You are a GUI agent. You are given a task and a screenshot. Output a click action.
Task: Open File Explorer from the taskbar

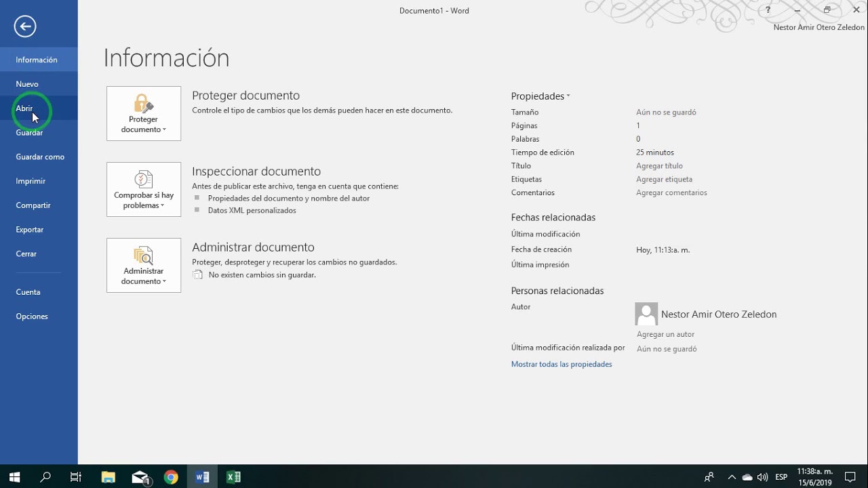[108, 477]
